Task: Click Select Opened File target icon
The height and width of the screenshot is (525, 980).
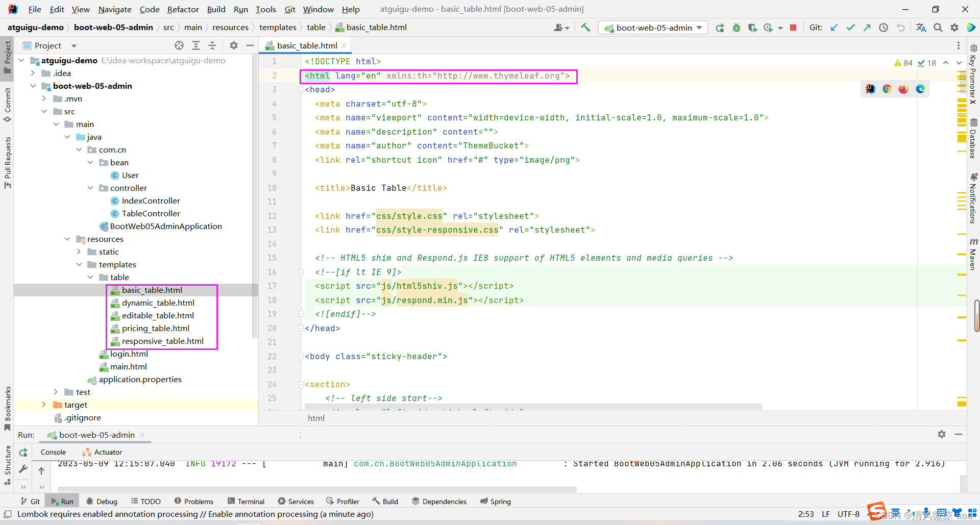Action: point(179,45)
